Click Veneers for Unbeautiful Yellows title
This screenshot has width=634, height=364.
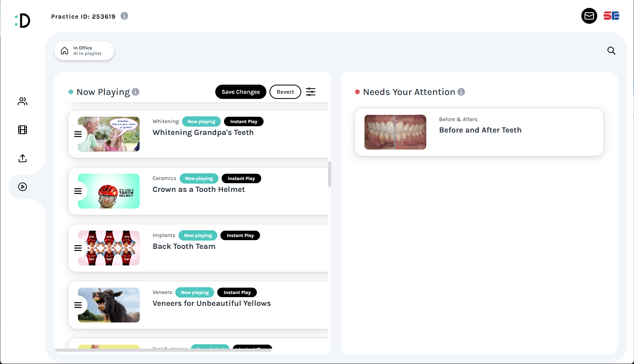tap(212, 303)
